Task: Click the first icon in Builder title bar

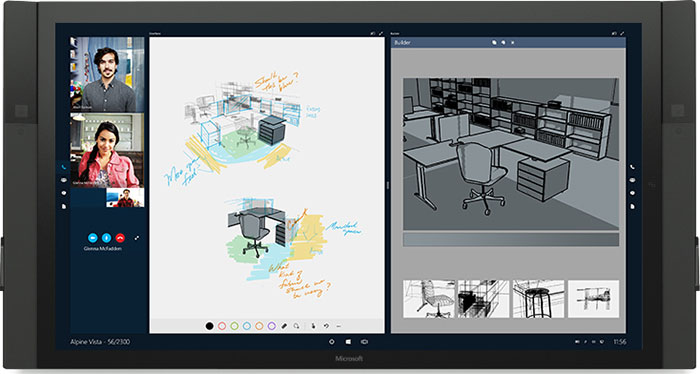Action: pyautogui.click(x=494, y=42)
